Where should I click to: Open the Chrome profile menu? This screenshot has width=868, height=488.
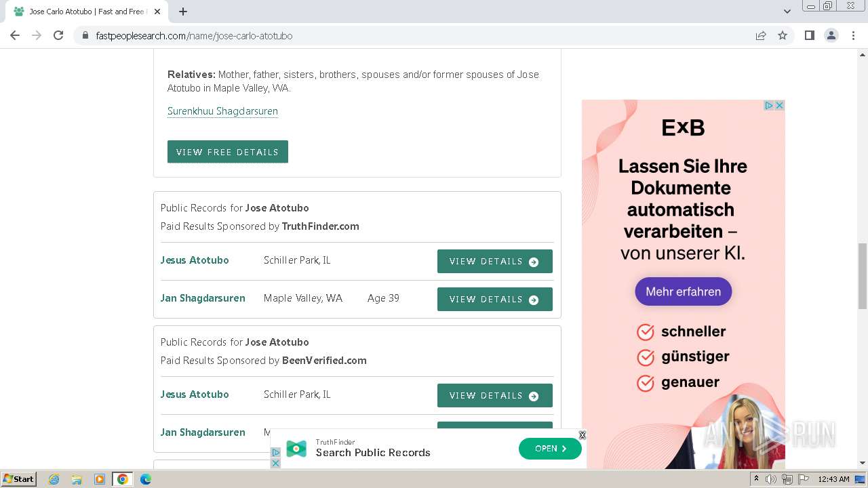click(x=831, y=35)
